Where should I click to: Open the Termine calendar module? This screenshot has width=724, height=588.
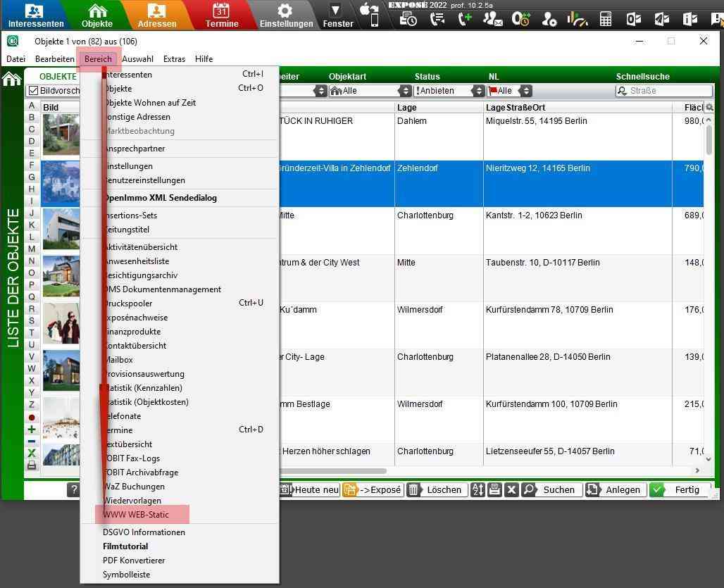(222, 15)
